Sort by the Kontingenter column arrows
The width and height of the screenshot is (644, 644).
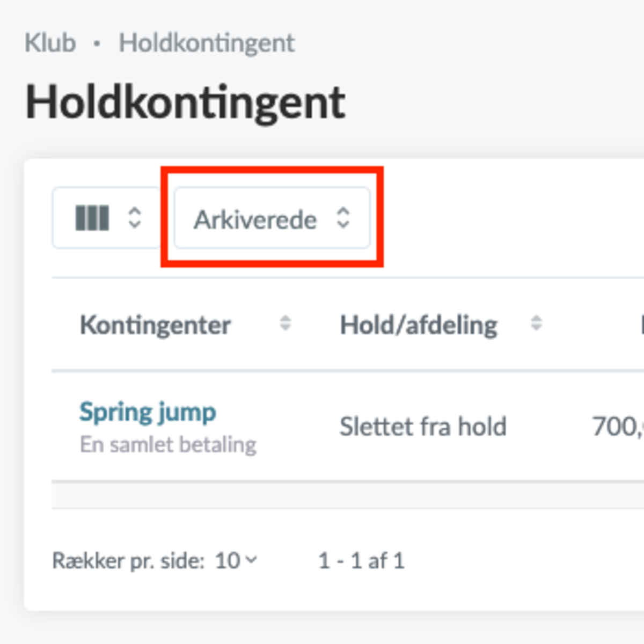pos(286,323)
